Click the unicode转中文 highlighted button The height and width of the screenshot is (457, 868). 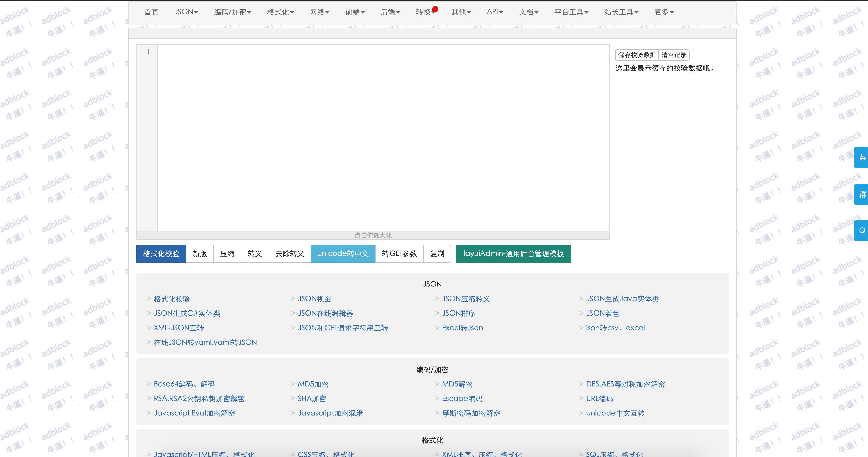[x=343, y=254]
